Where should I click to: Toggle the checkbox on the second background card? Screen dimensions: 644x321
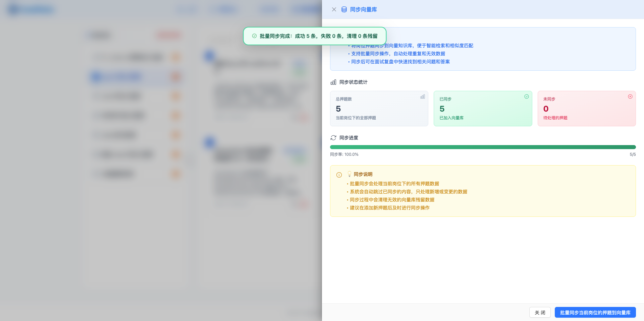pyautogui.click(x=209, y=142)
